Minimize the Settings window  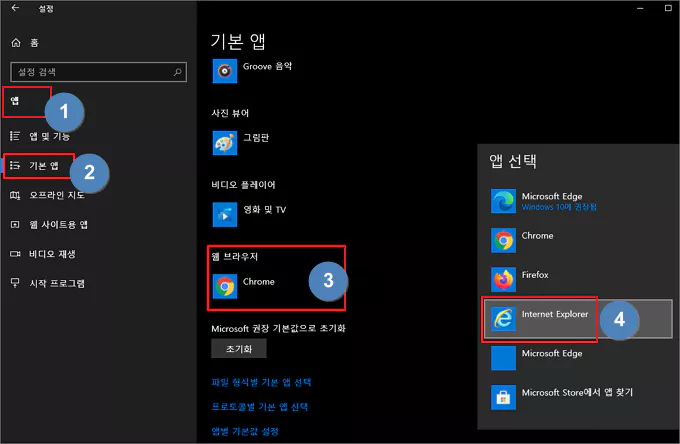click(x=640, y=8)
